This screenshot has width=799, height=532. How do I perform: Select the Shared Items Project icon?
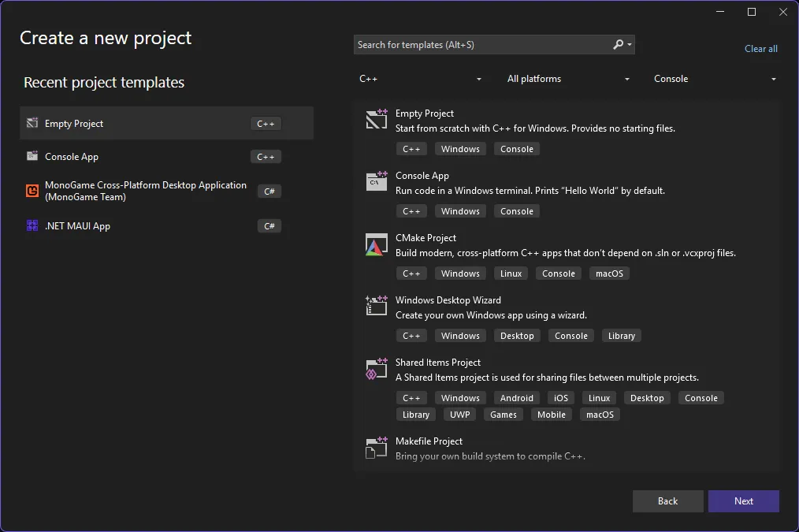(376, 369)
